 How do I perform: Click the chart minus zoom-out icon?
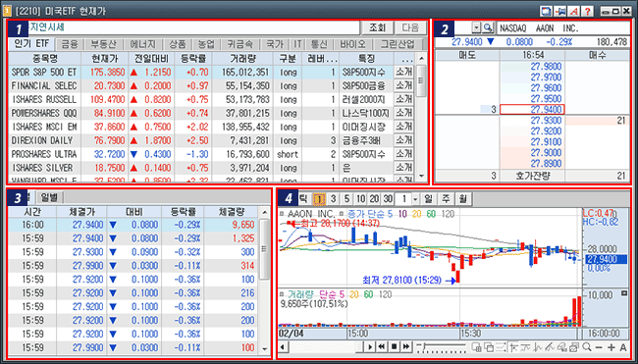[x=599, y=347]
